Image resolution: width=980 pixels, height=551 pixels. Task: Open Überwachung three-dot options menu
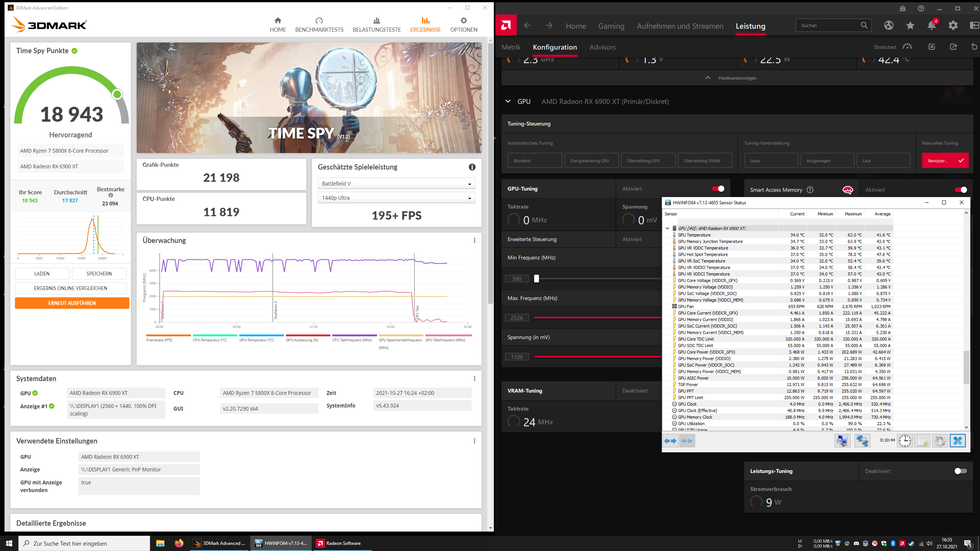pyautogui.click(x=474, y=240)
